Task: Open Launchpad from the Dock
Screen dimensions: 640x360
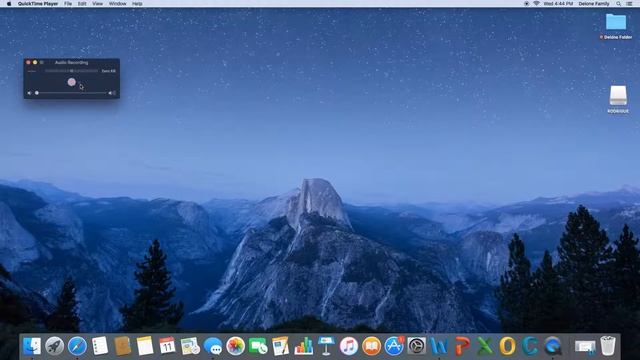Action: (54, 346)
